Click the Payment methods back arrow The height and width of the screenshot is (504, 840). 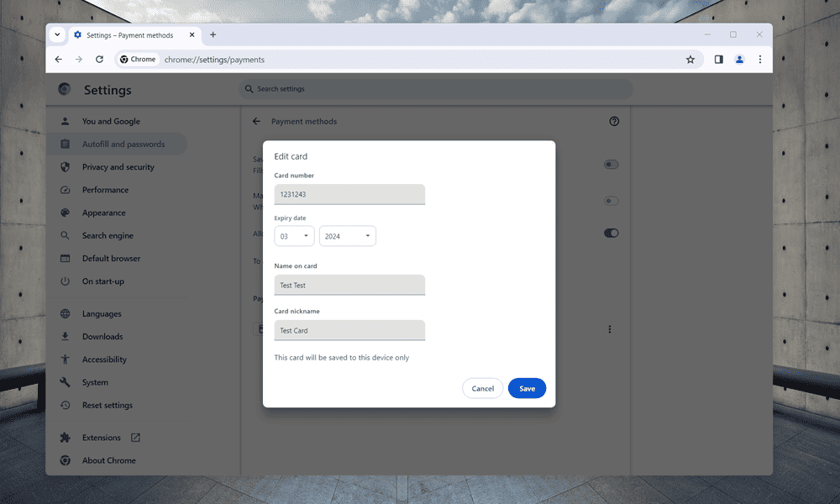click(x=256, y=122)
